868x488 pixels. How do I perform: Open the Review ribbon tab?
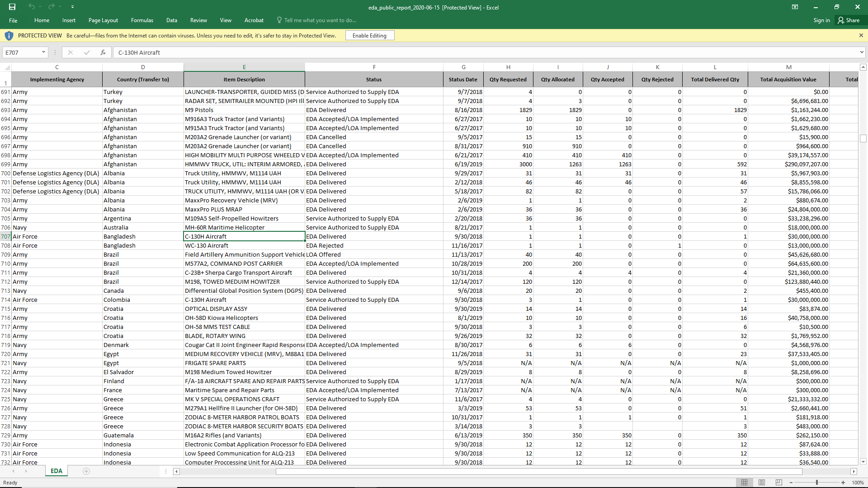(198, 20)
